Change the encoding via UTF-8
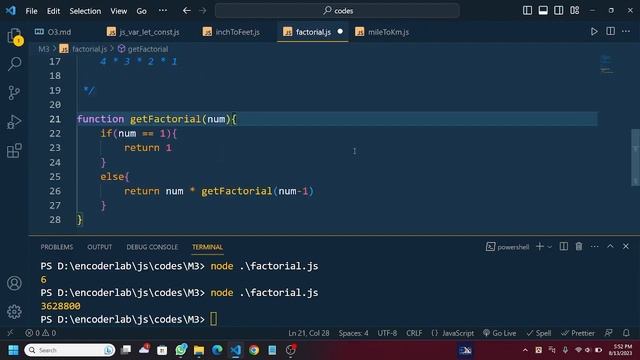The image size is (640, 360). pos(387,333)
